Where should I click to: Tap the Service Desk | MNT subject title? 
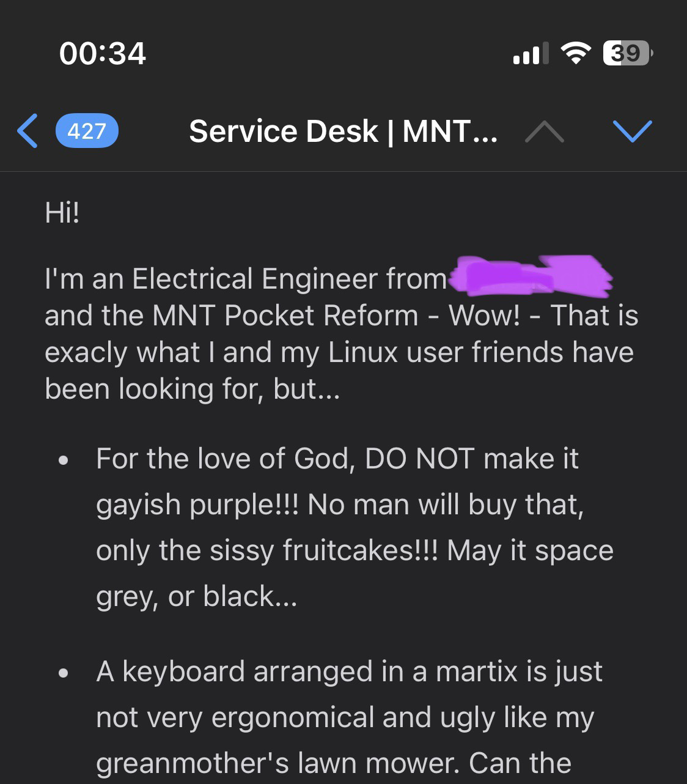(343, 131)
